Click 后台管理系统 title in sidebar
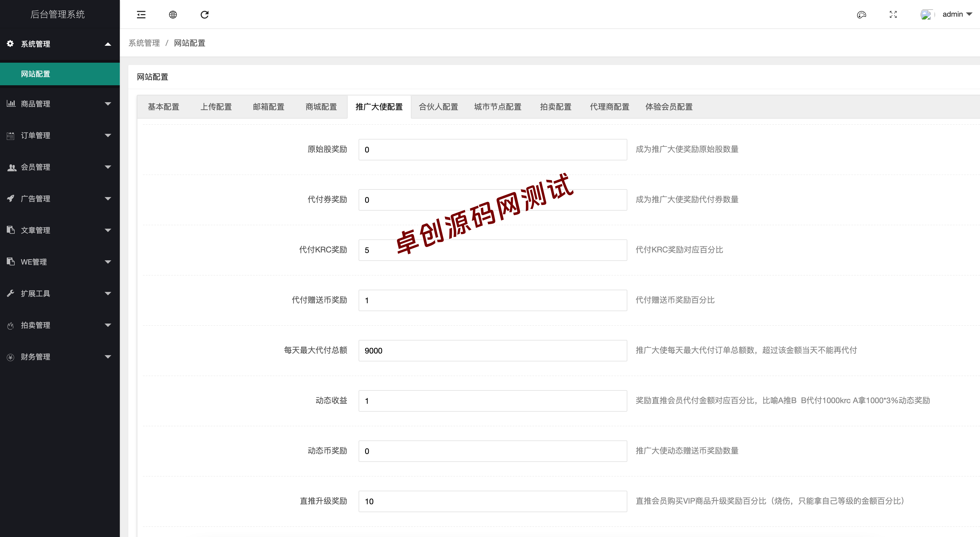The height and width of the screenshot is (537, 980). [x=57, y=14]
